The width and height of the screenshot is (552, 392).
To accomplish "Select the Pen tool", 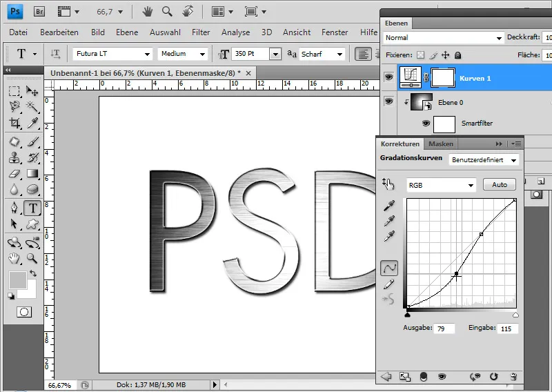I will tap(14, 208).
